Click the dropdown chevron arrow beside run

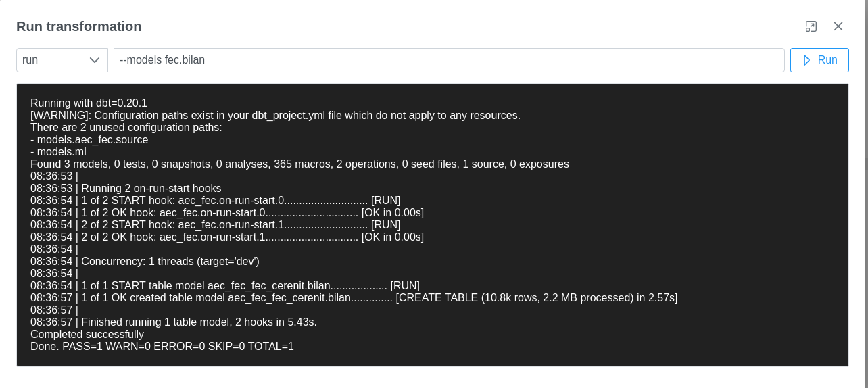click(95, 60)
